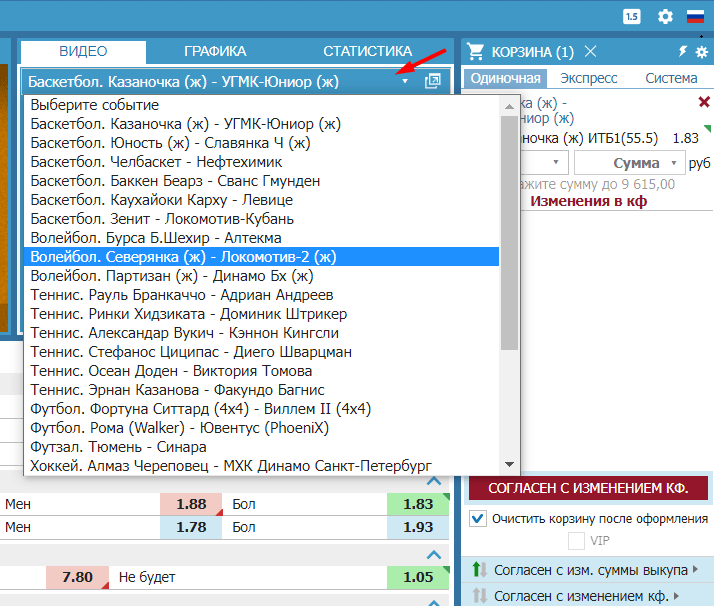Collapse market section above 7.80 row
This screenshot has height=606, width=714.
point(434,555)
